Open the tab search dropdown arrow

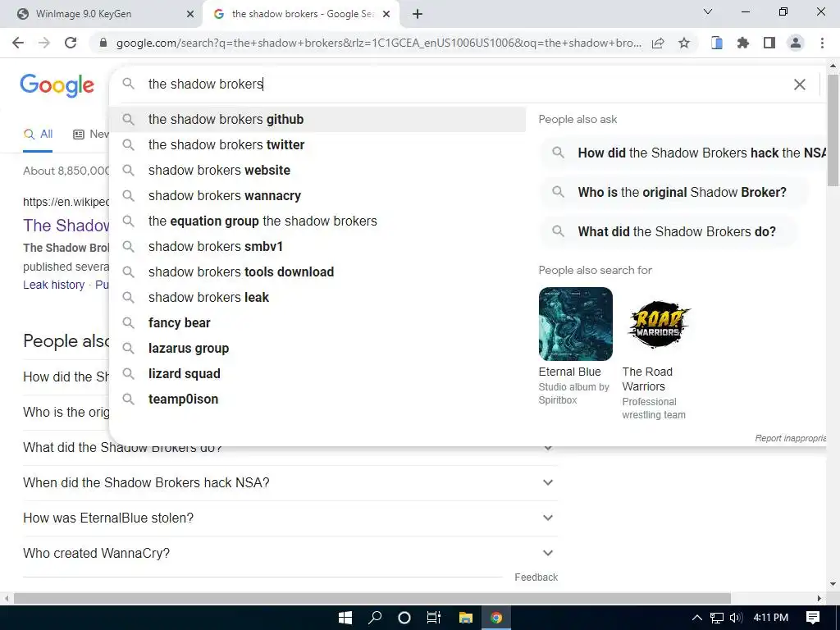708,11
